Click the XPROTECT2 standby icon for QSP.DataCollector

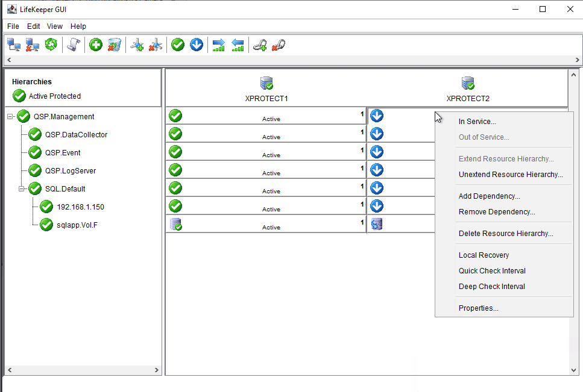377,134
